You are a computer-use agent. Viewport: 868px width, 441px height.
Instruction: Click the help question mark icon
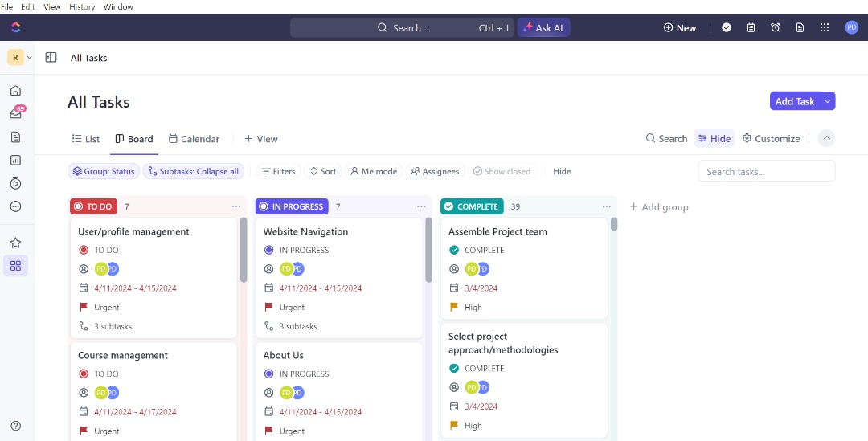pyautogui.click(x=15, y=425)
